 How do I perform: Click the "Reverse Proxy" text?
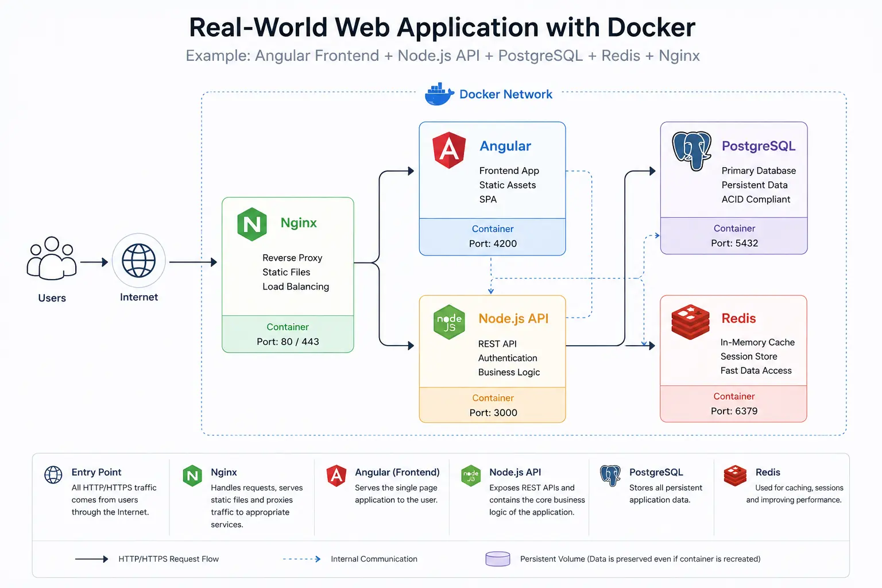point(292,258)
